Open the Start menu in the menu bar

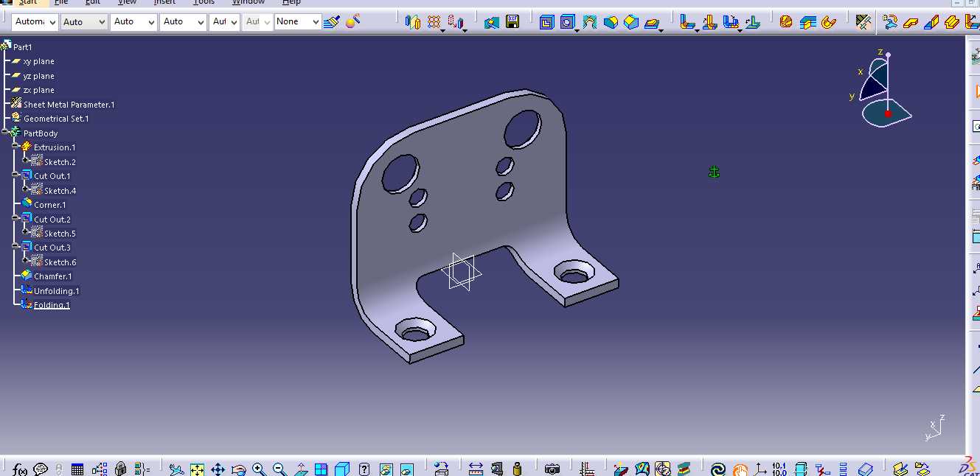[27, 2]
